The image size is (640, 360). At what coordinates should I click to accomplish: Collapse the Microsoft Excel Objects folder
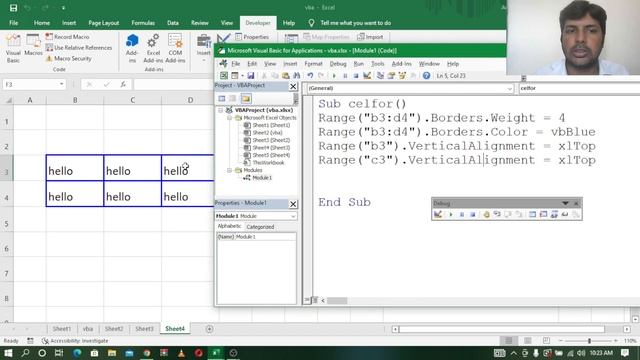(x=229, y=118)
